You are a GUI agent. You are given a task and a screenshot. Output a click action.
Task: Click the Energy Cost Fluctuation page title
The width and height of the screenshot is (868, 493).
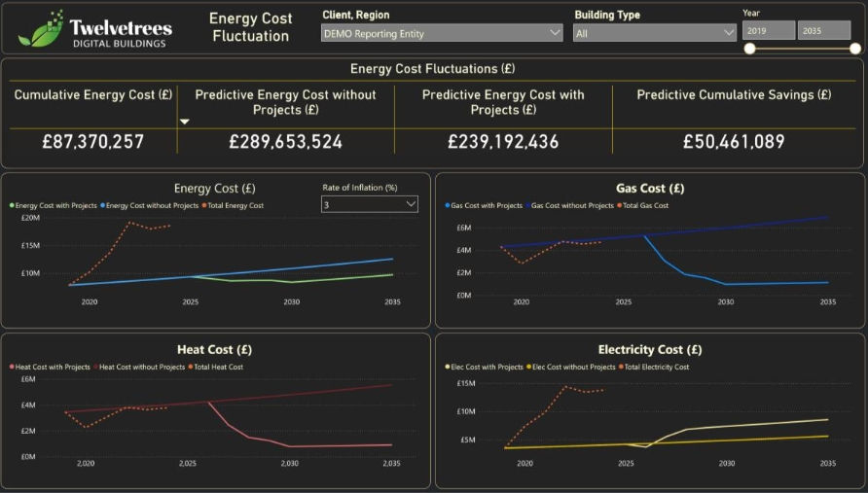click(x=251, y=27)
